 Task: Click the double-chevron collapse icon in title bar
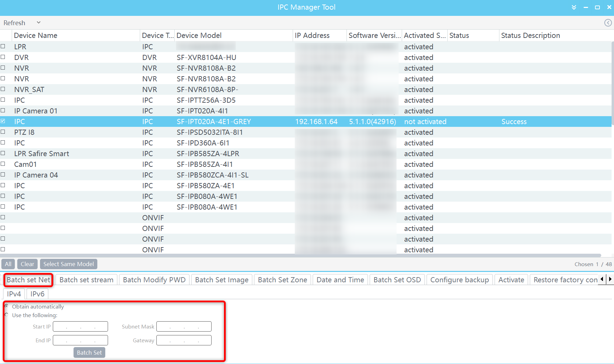point(574,7)
